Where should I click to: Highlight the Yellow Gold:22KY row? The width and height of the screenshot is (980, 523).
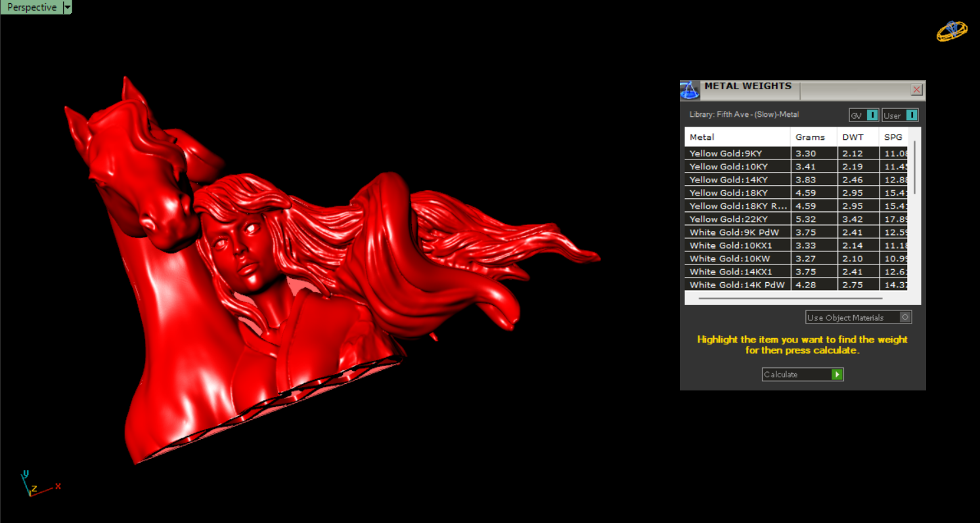click(x=737, y=219)
